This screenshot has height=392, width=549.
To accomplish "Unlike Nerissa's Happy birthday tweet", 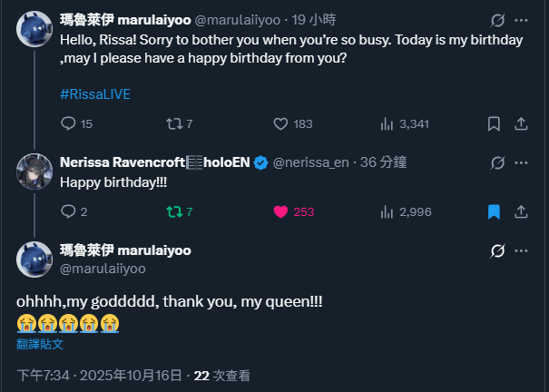I will 281,211.
